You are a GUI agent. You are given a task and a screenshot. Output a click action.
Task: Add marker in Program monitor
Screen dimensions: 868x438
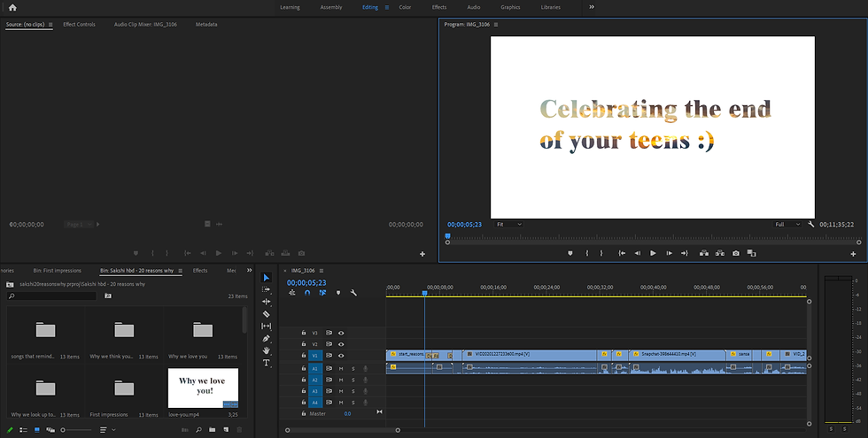pos(570,253)
